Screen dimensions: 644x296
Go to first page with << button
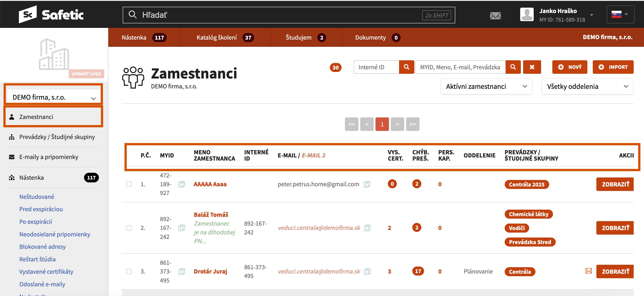(351, 124)
